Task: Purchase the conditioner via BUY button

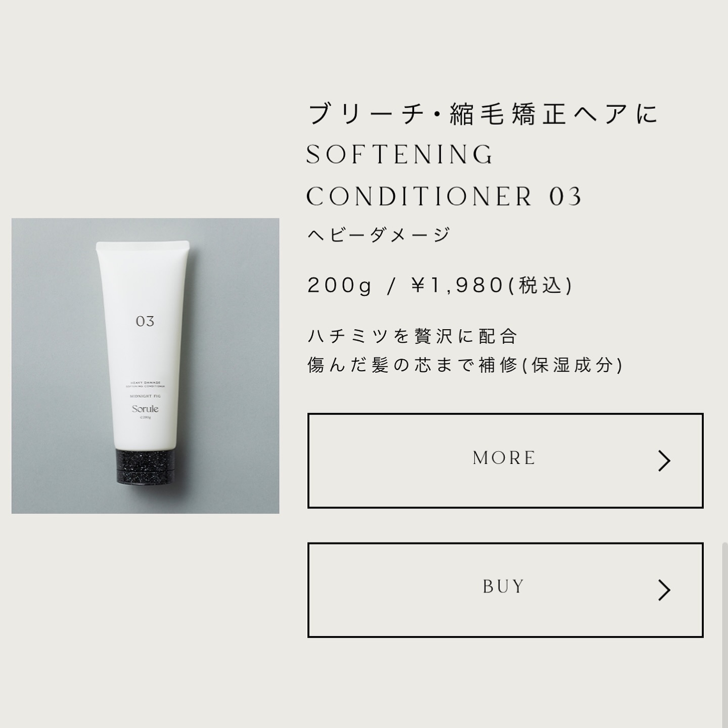Action: (505, 590)
